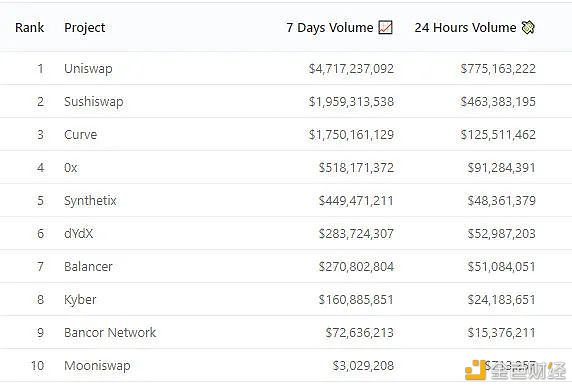Select the Mooniswap project name
Viewport: 572px width, 386px height.
pyautogui.click(x=97, y=366)
